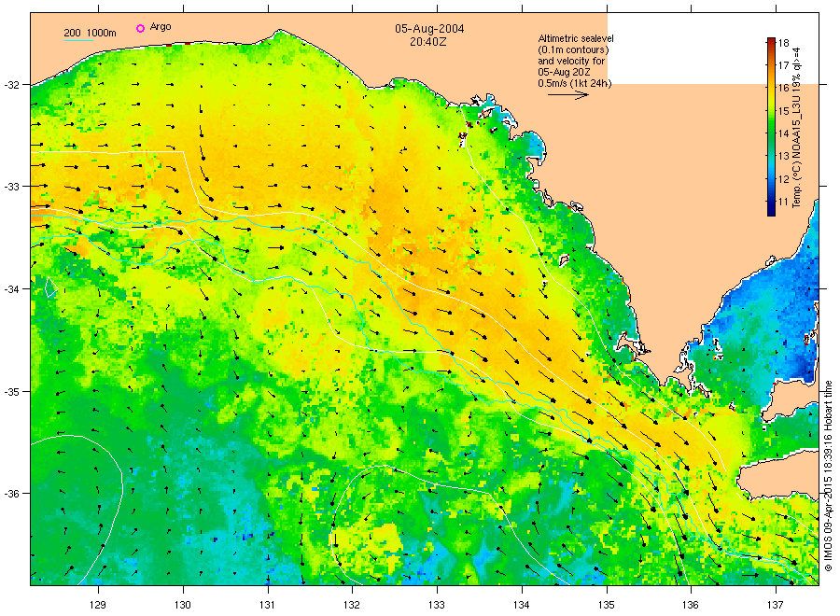
Task: Click the '15' colorbar tick label
Action: pyautogui.click(x=783, y=111)
